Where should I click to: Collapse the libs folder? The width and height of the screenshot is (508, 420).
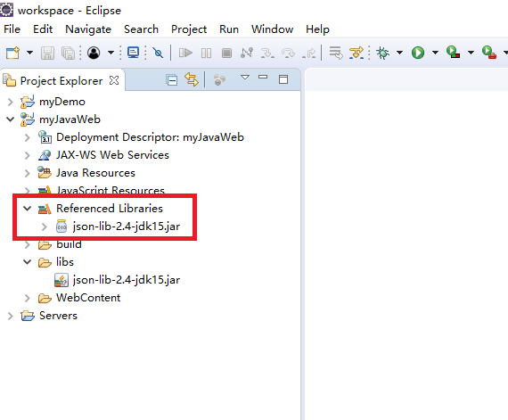click(x=28, y=262)
